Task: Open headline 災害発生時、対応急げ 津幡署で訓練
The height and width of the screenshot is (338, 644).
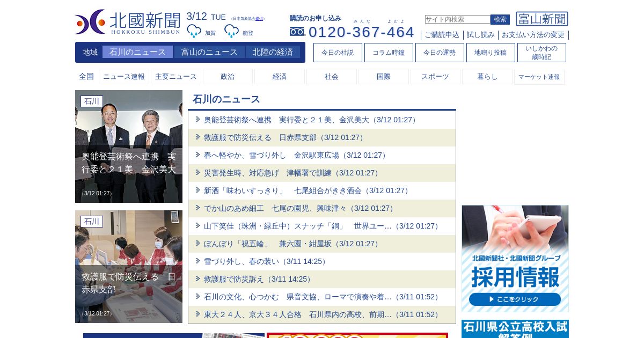Action: [292, 173]
